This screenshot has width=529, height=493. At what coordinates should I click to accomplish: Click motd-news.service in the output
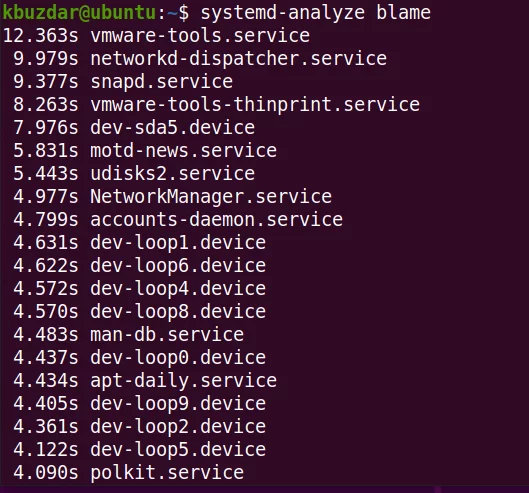click(x=183, y=150)
